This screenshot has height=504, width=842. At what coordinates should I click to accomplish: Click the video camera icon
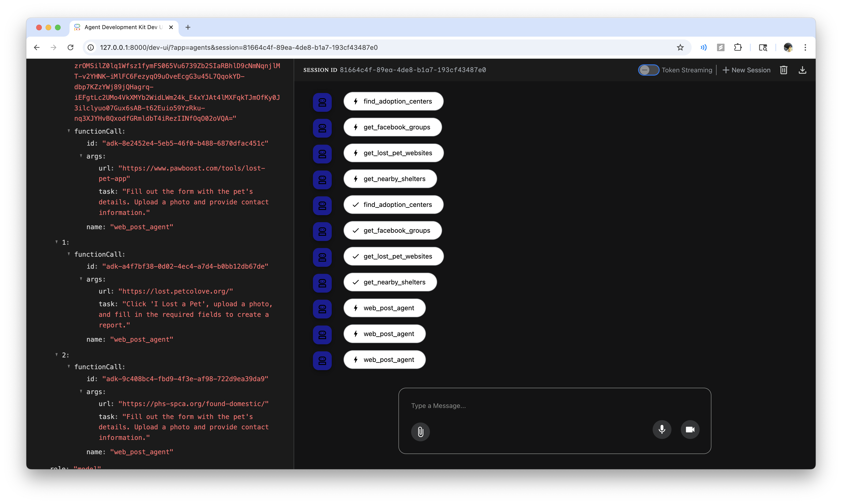pos(690,430)
